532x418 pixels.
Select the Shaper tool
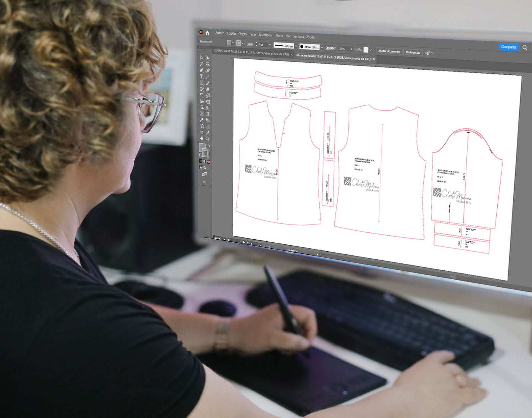(x=202, y=89)
